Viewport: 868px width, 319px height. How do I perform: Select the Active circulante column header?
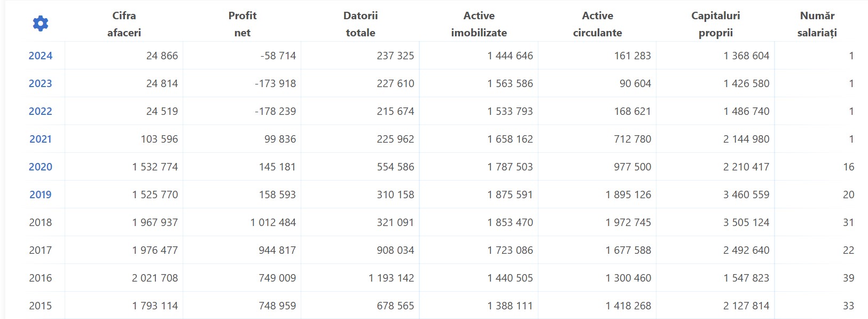coord(597,24)
